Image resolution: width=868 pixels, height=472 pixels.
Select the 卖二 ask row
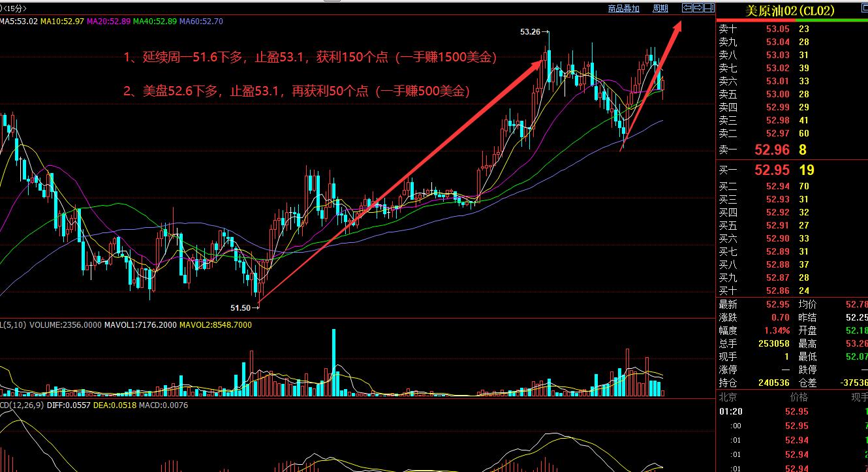tap(792, 133)
